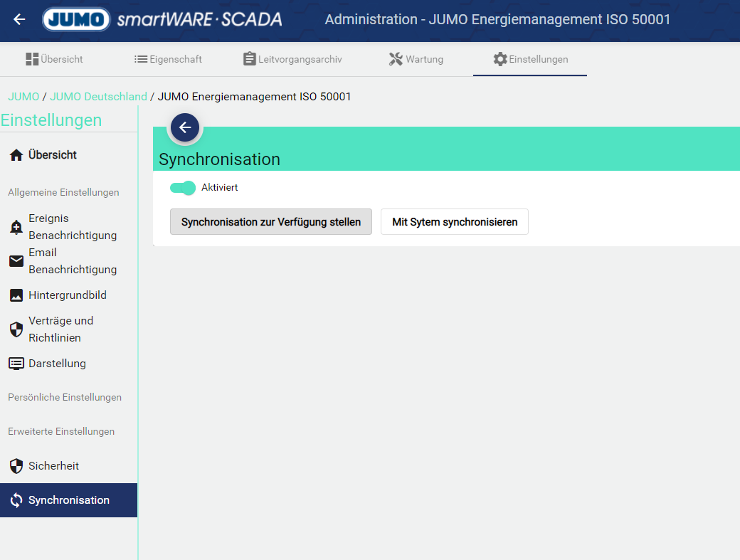Click the shield icon next to Sicherheit

pyautogui.click(x=16, y=466)
